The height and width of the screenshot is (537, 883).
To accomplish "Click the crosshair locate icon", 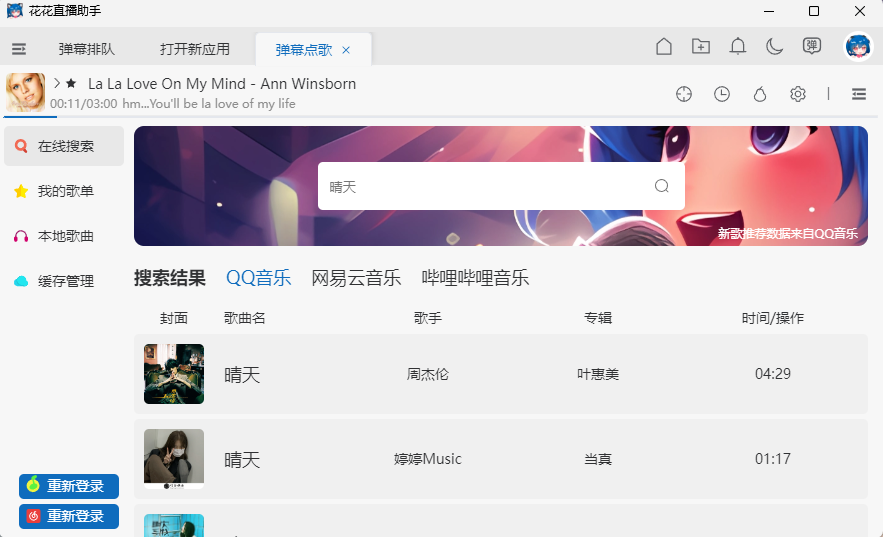I will [684, 94].
